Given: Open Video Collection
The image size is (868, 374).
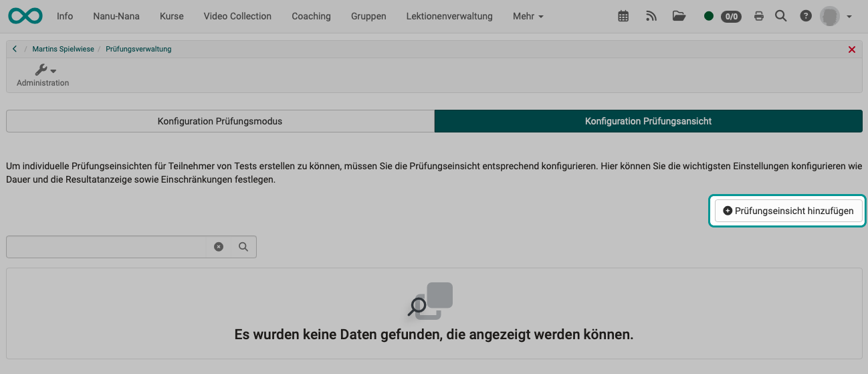Looking at the screenshot, I should coord(237,16).
